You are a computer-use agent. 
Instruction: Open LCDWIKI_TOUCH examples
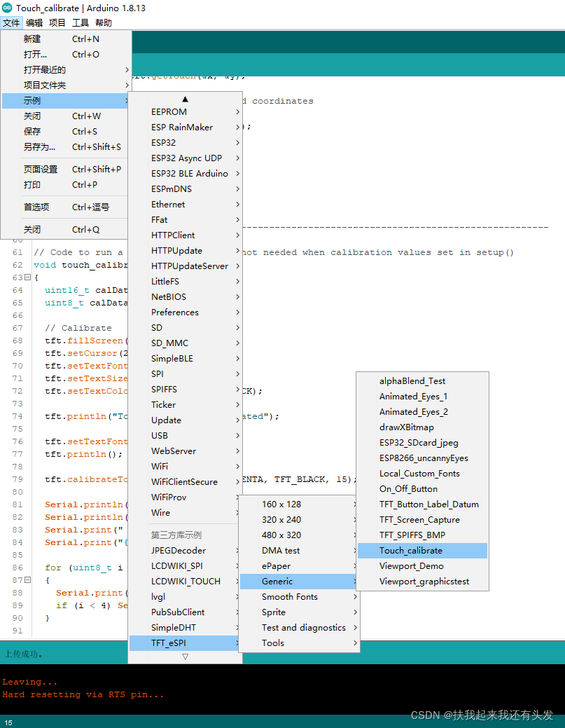tap(185, 582)
